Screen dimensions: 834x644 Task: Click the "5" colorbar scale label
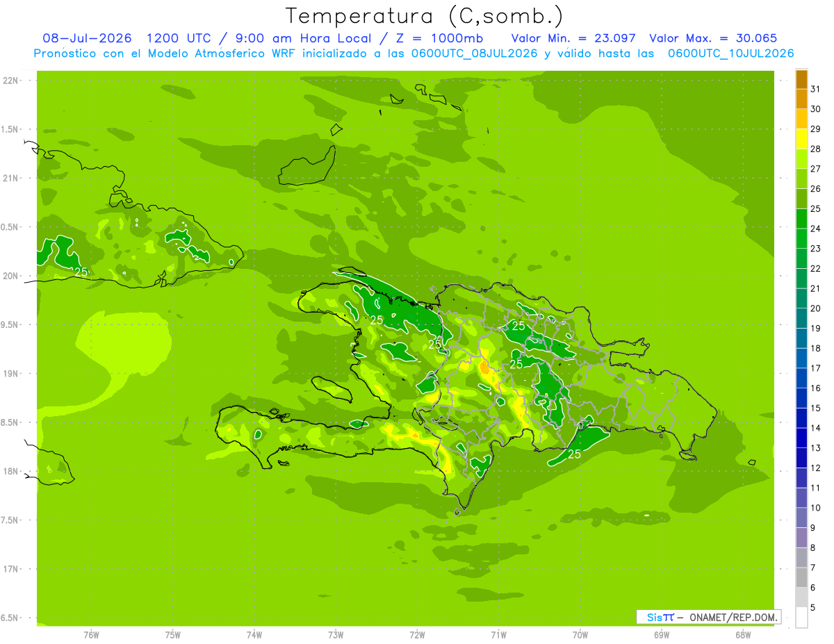pyautogui.click(x=813, y=608)
